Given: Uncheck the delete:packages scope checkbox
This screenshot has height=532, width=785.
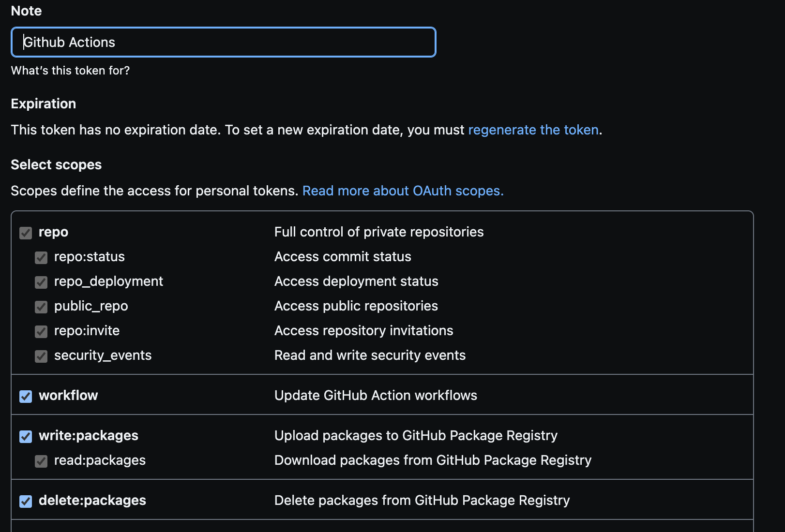Looking at the screenshot, I should point(26,502).
